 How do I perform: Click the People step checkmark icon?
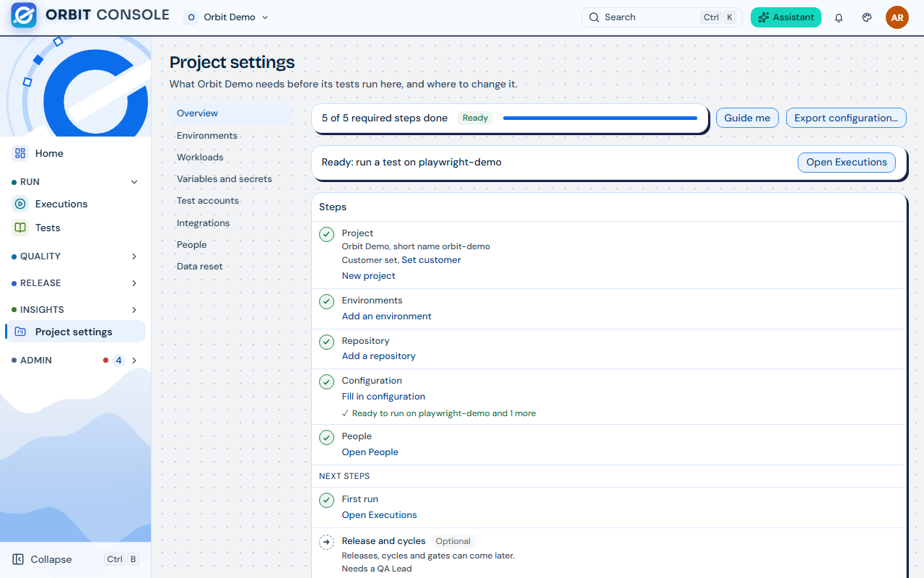[x=327, y=437]
